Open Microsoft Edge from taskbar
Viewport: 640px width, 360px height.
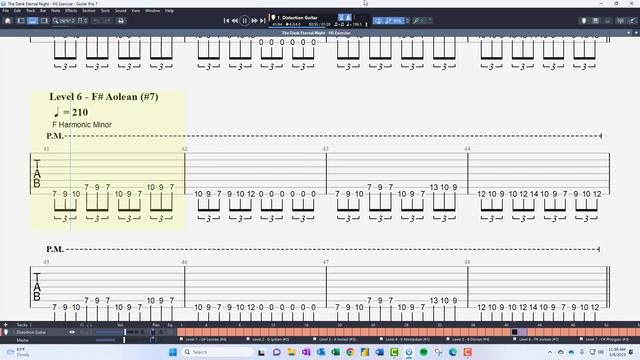coord(453,352)
